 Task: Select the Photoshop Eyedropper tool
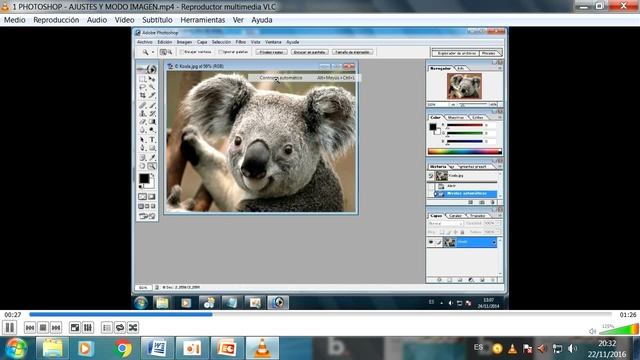click(x=152, y=158)
